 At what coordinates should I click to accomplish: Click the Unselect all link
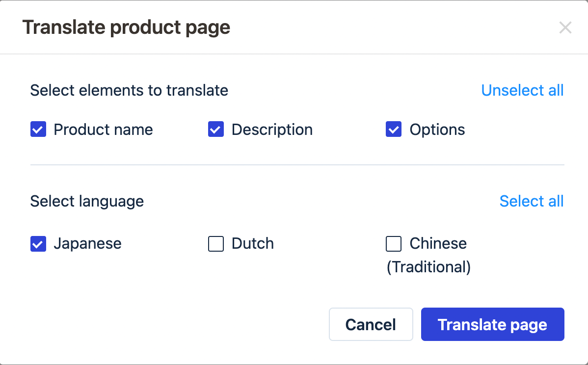pos(522,90)
